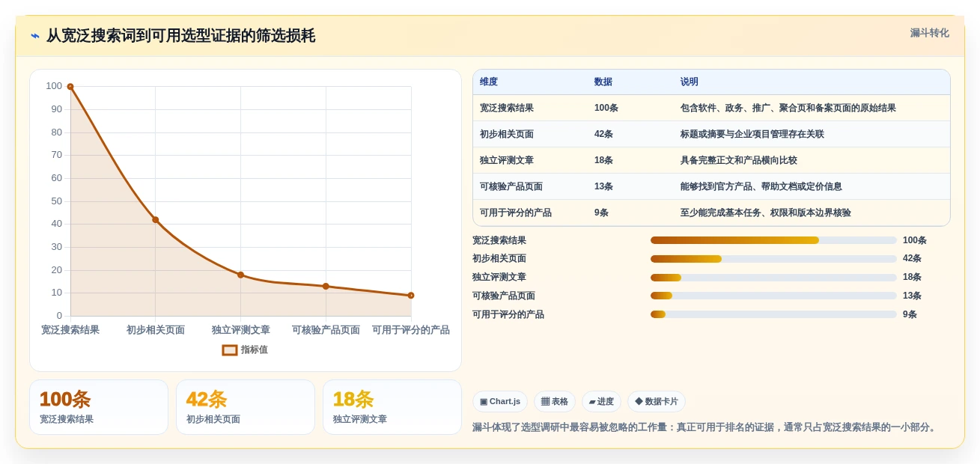Click the 漏斗转化 label in the header
Image resolution: width=980 pixels, height=464 pixels.
pos(929,33)
